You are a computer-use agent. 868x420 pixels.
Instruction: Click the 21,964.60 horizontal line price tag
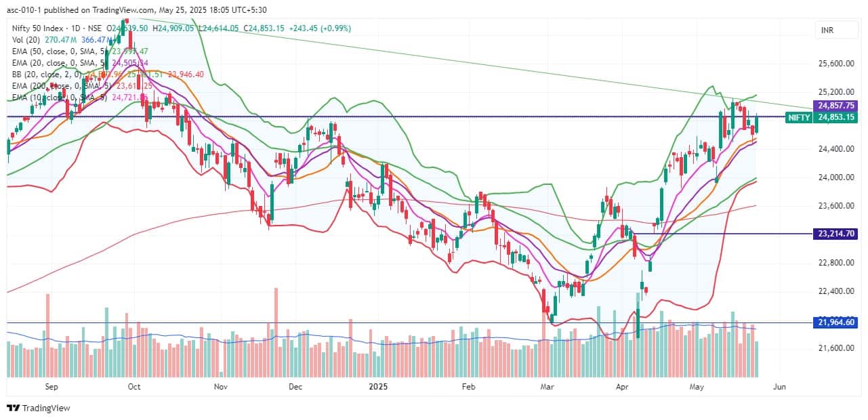click(836, 322)
